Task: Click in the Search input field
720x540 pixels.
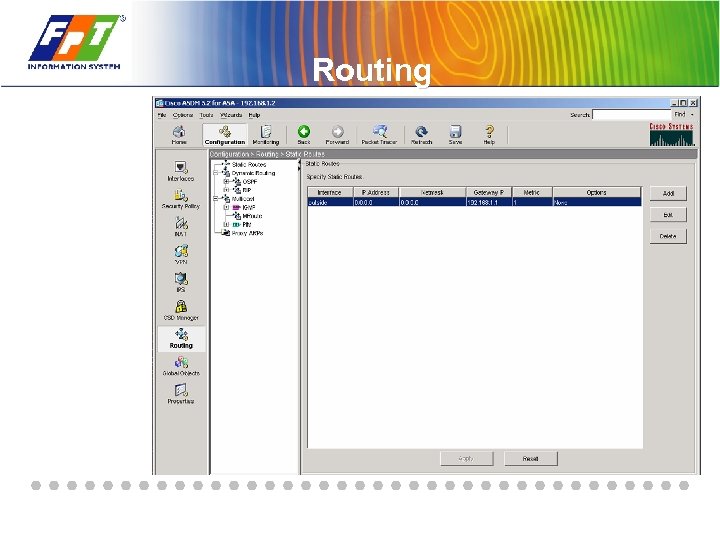Action: tap(632, 114)
